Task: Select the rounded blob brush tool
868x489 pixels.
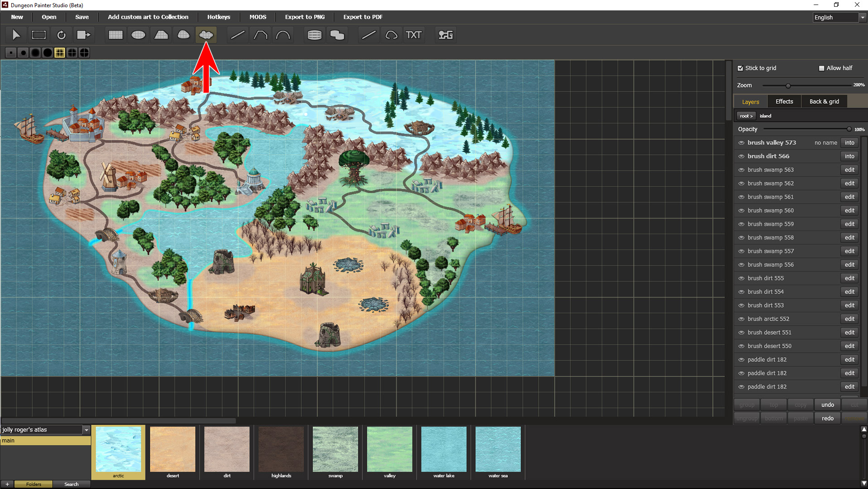Action: click(x=183, y=35)
